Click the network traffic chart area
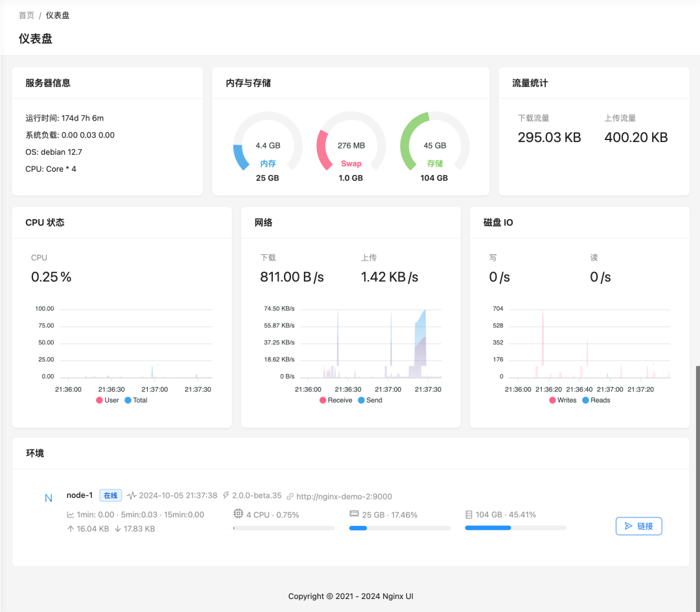The height and width of the screenshot is (612, 700). click(x=371, y=343)
